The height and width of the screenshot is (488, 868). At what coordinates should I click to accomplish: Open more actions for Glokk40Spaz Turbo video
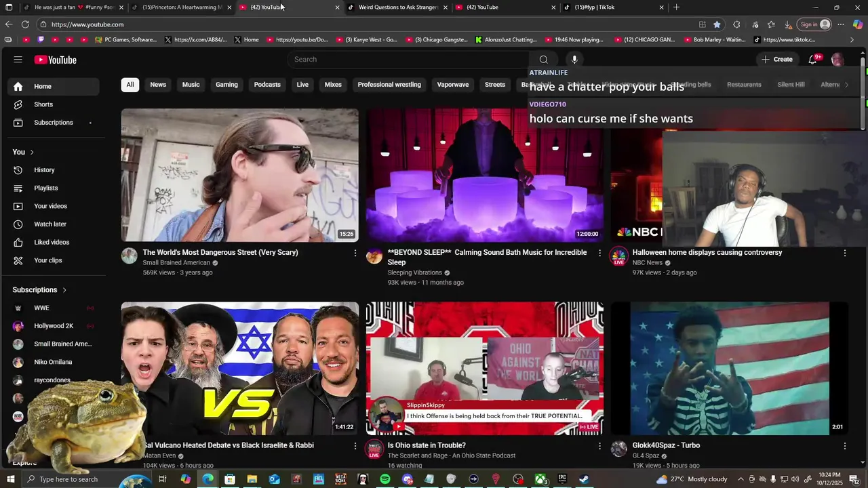pos(844,446)
